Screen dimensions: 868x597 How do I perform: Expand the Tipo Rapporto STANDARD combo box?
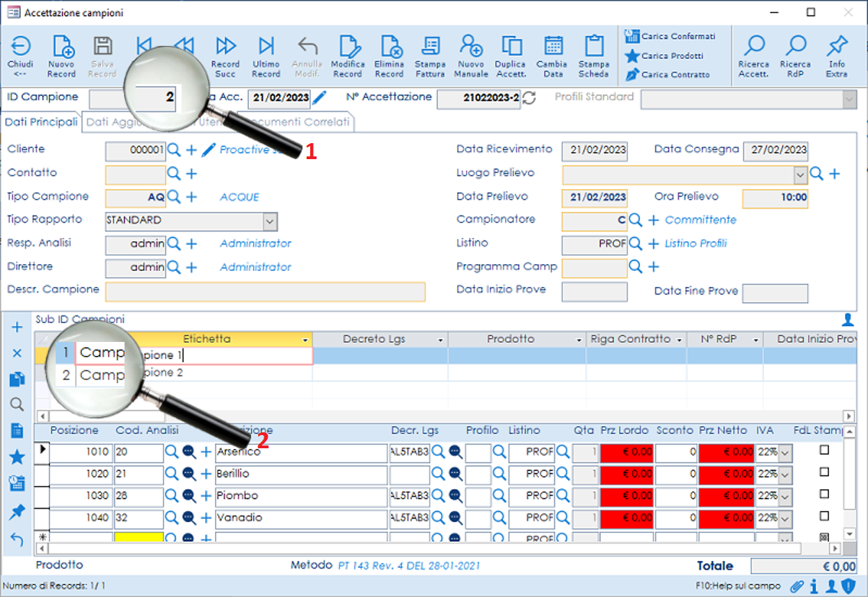coord(270,222)
